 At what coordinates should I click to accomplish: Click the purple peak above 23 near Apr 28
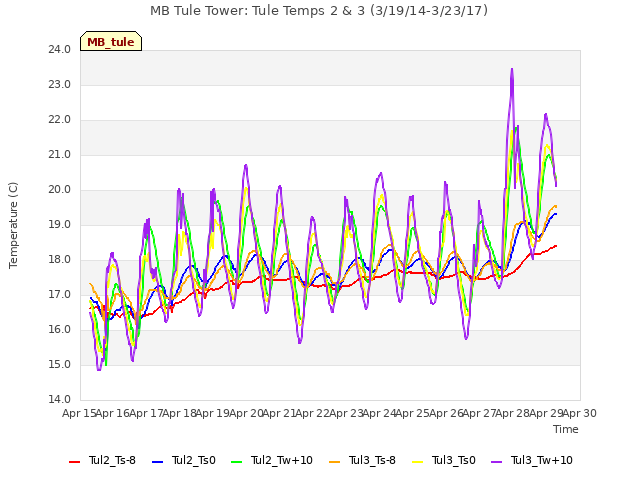tap(512, 70)
